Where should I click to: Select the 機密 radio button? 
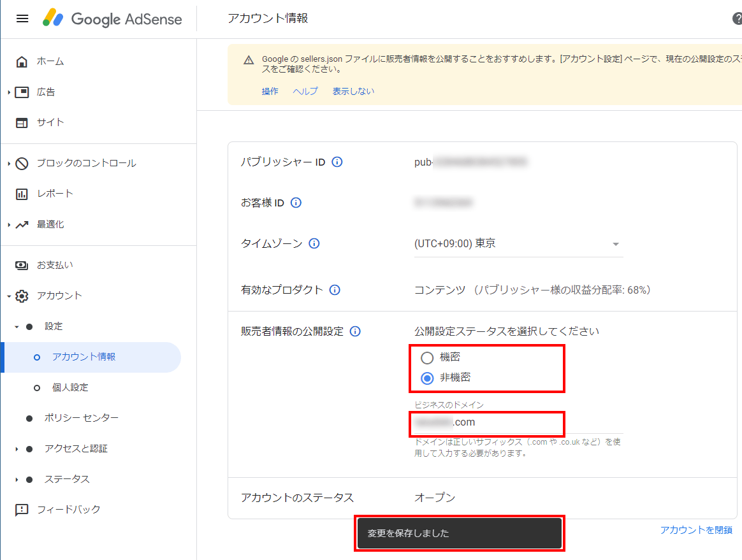tap(427, 357)
